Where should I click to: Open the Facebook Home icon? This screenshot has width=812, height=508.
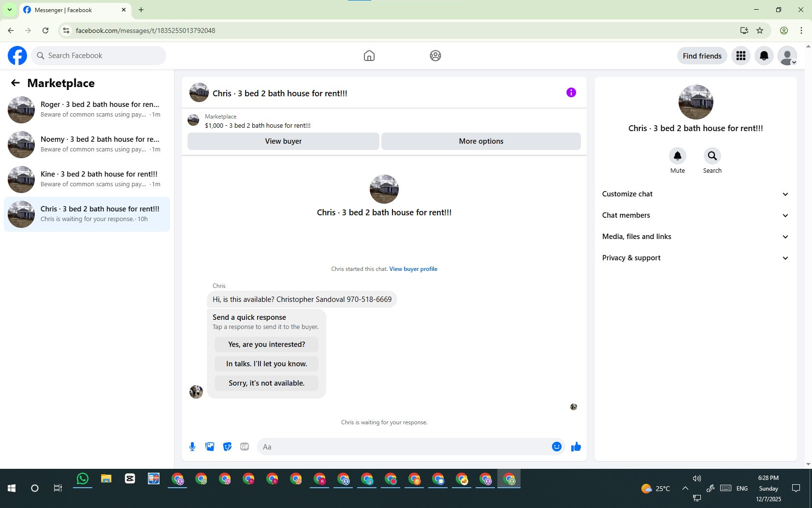pos(369,56)
